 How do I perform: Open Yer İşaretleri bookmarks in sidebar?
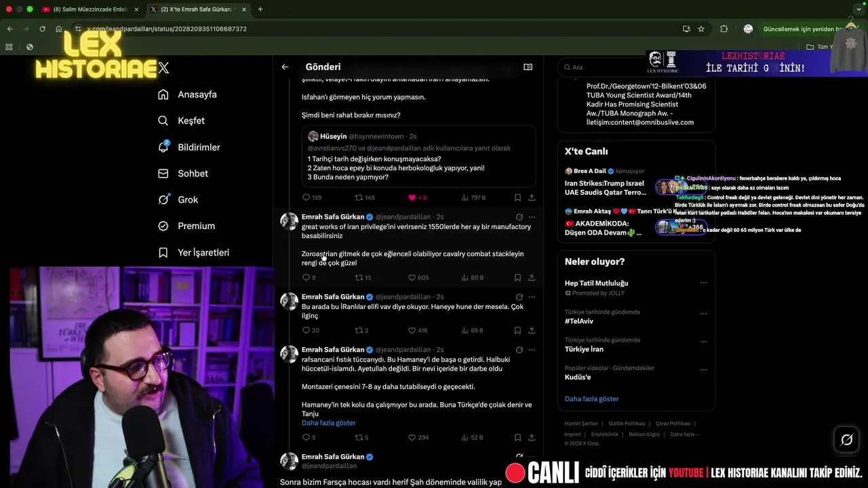pos(193,252)
